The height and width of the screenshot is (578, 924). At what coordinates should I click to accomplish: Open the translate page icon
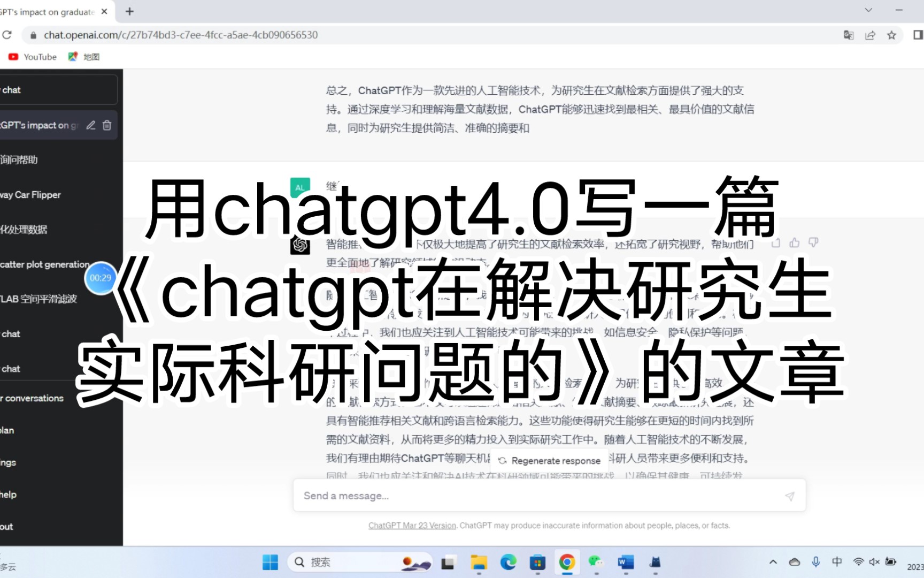tap(849, 35)
